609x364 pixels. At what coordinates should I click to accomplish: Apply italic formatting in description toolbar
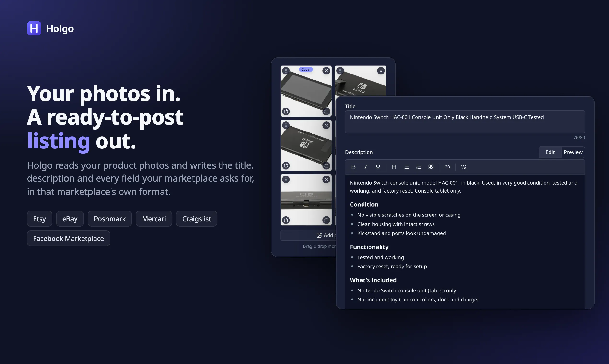[x=366, y=167]
